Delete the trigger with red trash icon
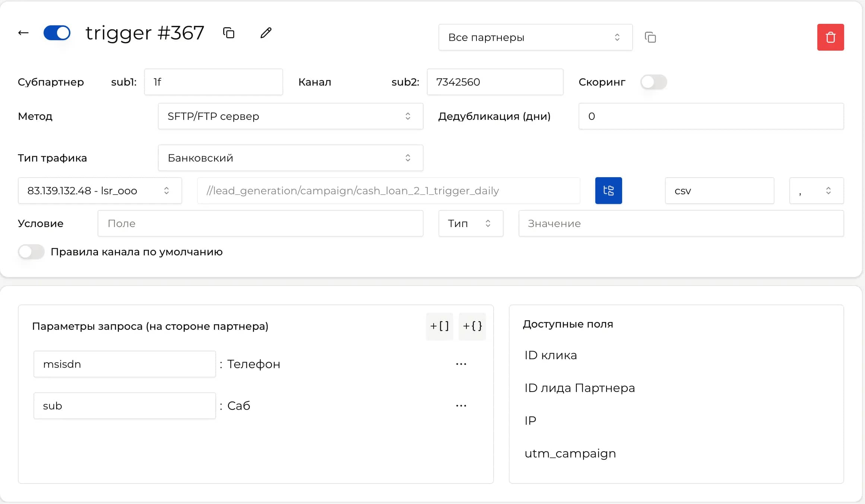865x504 pixels. (830, 37)
